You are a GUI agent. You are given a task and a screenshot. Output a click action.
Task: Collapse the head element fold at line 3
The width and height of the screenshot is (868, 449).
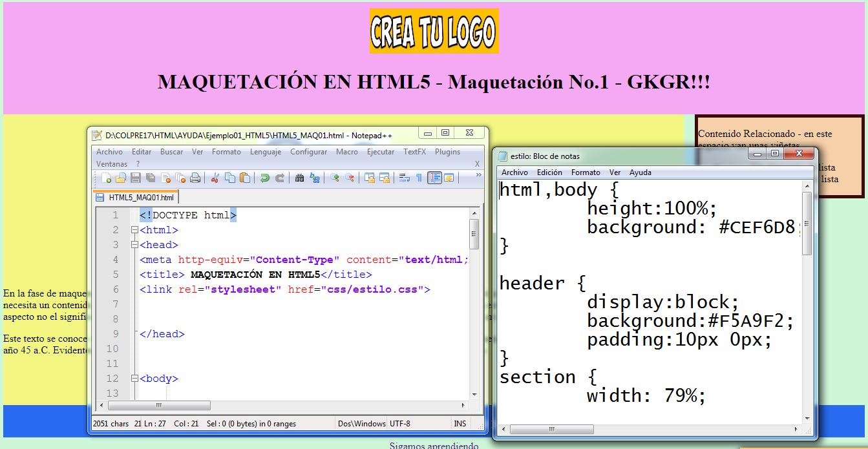click(134, 244)
